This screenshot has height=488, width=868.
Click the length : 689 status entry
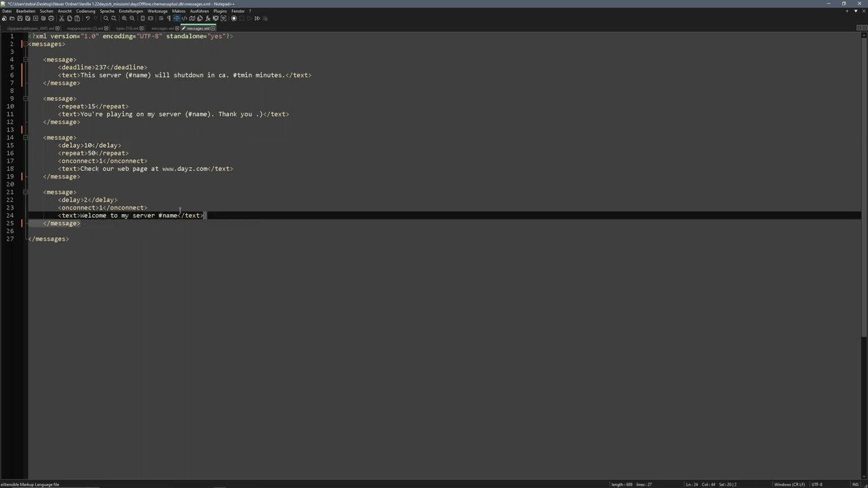622,485
